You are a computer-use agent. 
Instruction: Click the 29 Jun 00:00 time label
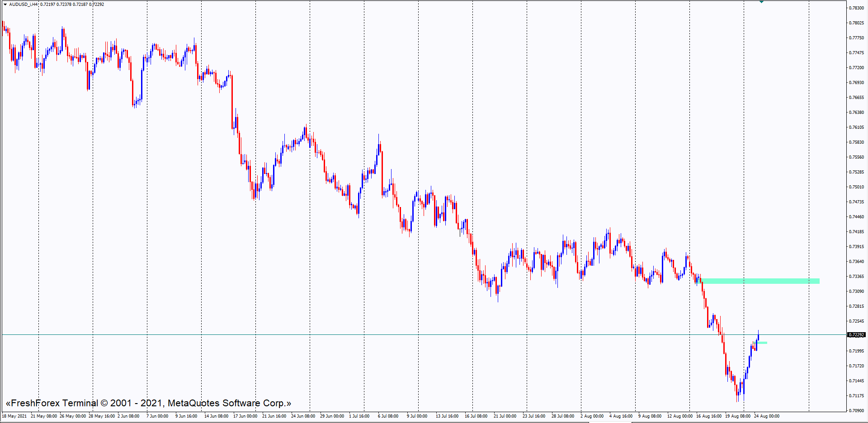click(x=332, y=416)
